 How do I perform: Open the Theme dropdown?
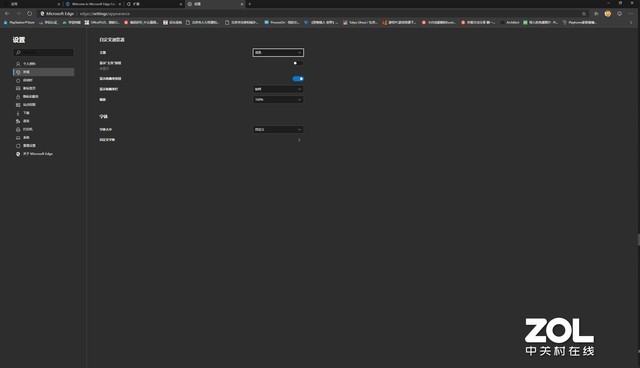(x=278, y=53)
